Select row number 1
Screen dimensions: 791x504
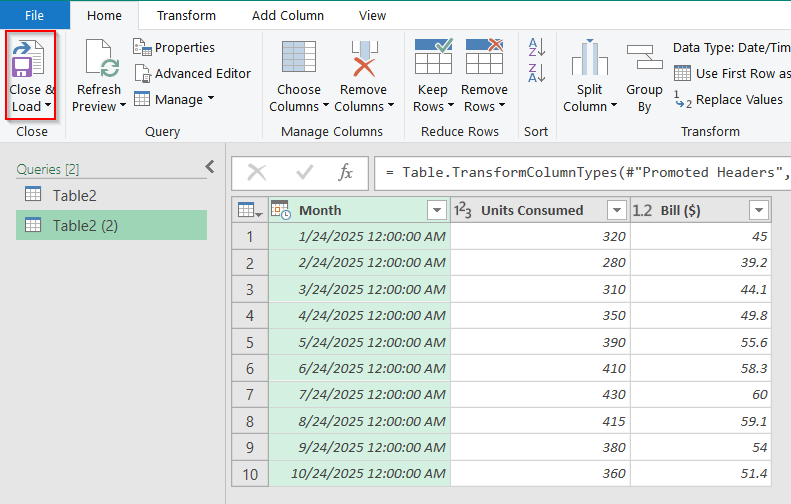[250, 237]
